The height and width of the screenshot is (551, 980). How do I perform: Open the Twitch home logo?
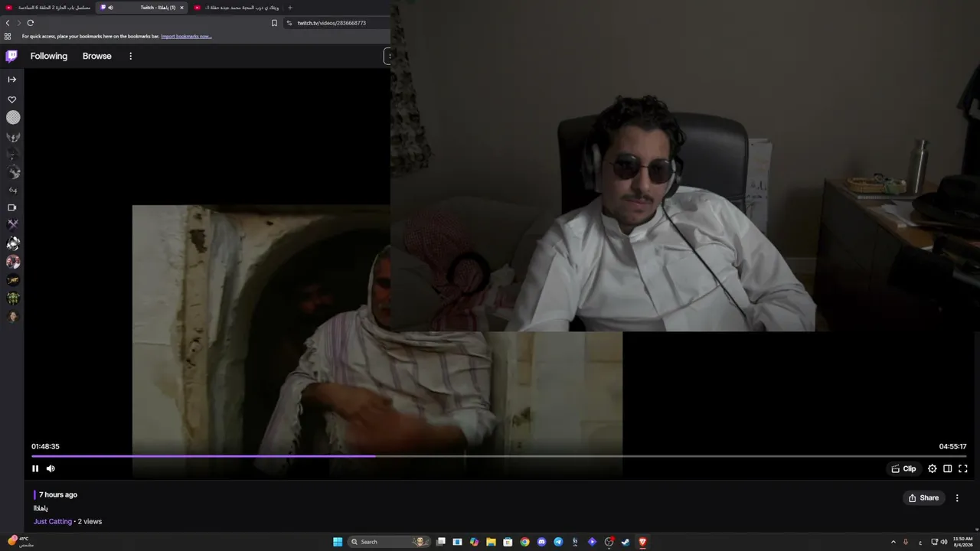11,56
